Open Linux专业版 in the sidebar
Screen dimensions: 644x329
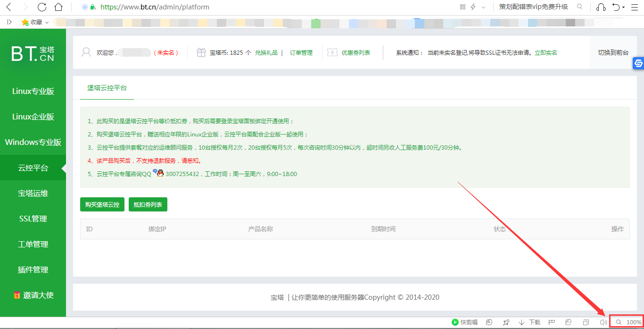pos(33,91)
